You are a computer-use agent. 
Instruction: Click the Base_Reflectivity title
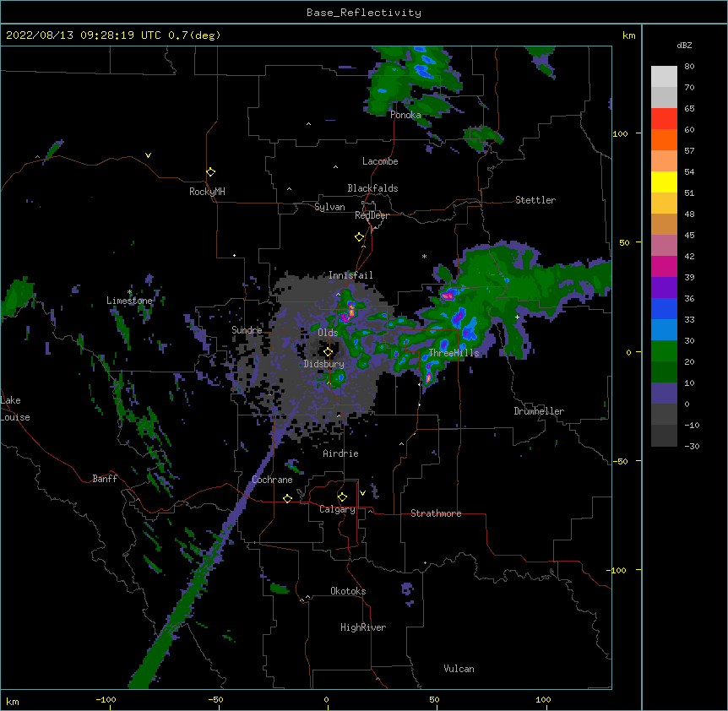pos(364,13)
